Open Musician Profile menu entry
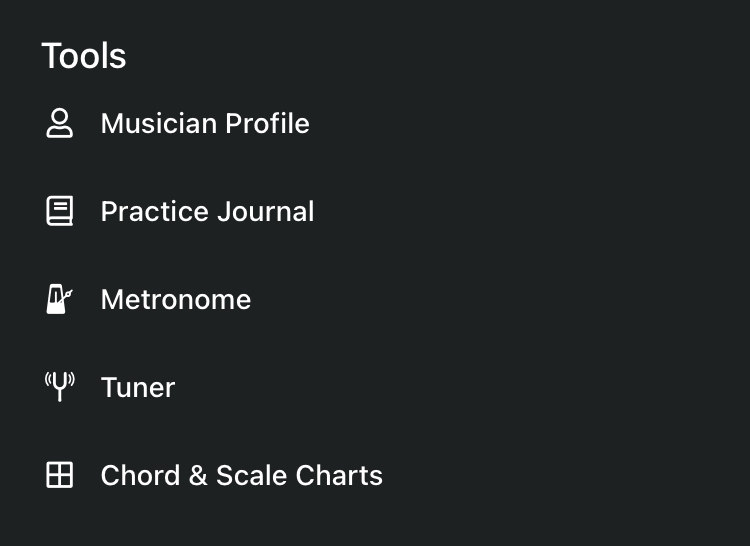 pos(375,123)
